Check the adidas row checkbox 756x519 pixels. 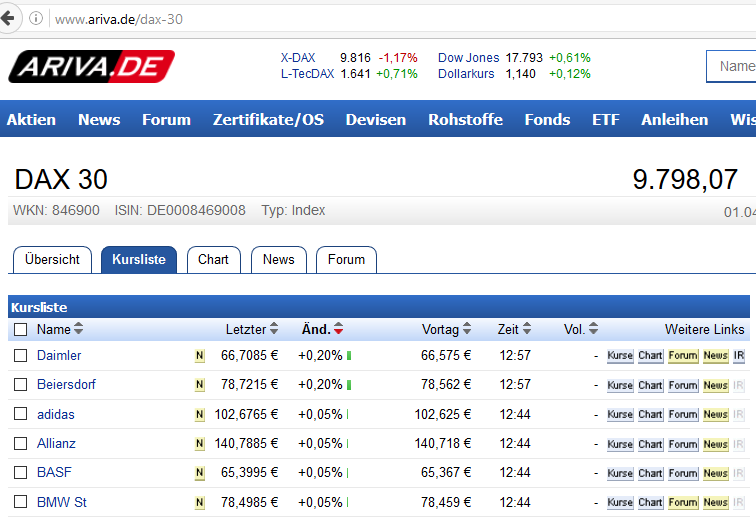20,414
